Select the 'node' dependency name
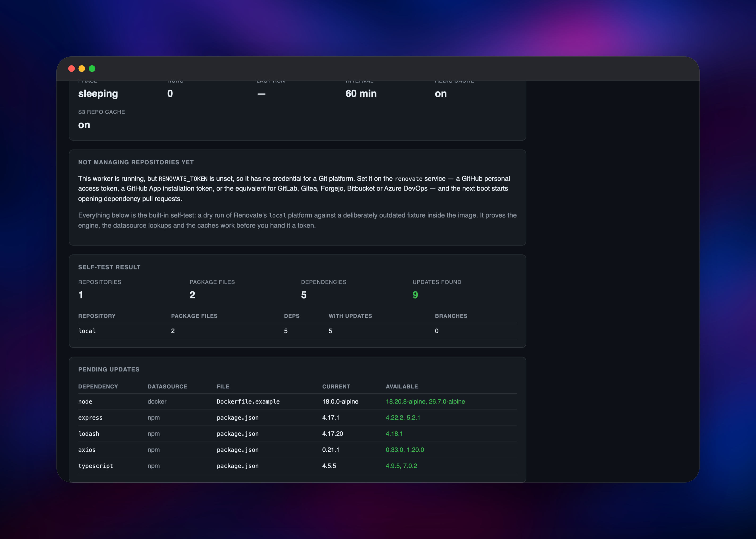The image size is (756, 539). pos(85,402)
